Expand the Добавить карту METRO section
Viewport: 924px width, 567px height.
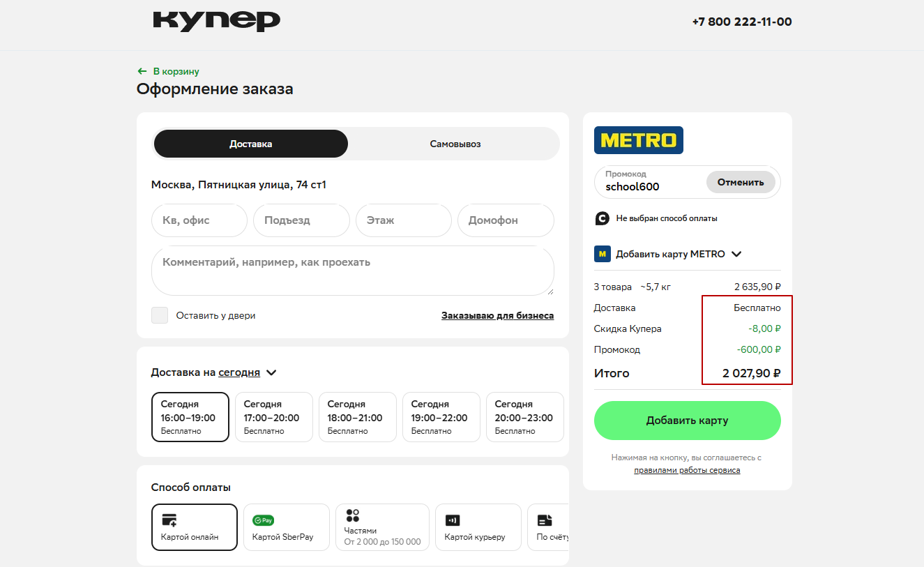coord(736,255)
